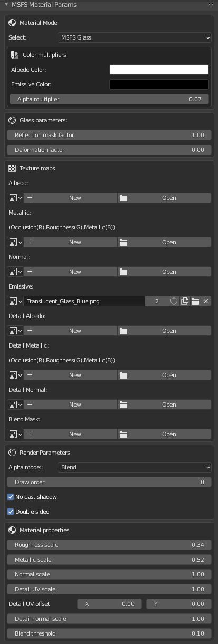This screenshot has width=218, height=644.
Task: Click Open for the Detail Albedo texture
Action: coord(164,331)
